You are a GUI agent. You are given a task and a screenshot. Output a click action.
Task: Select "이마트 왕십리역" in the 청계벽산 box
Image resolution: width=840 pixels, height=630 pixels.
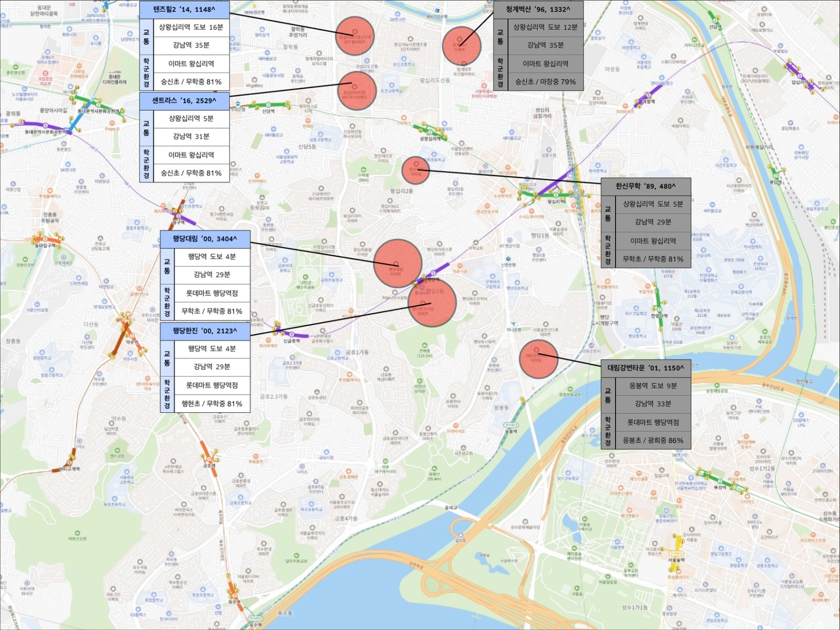pos(546,64)
